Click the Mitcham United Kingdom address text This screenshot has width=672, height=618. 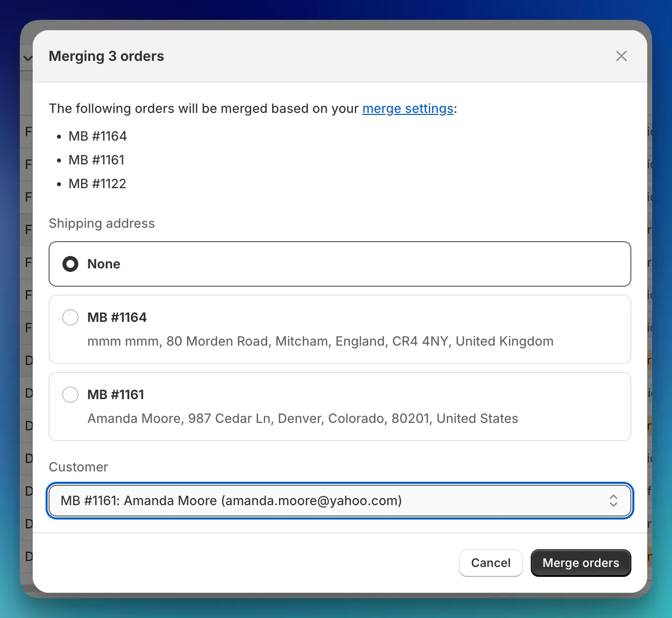[x=320, y=341]
